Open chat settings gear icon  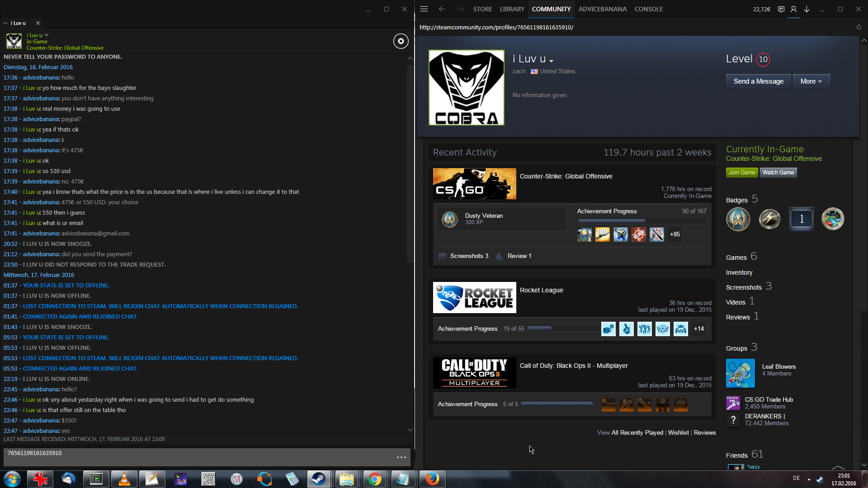pos(401,41)
